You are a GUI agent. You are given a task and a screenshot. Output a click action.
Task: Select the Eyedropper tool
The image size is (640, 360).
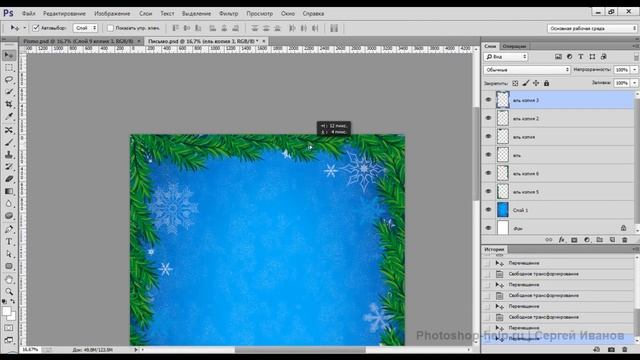click(x=9, y=117)
